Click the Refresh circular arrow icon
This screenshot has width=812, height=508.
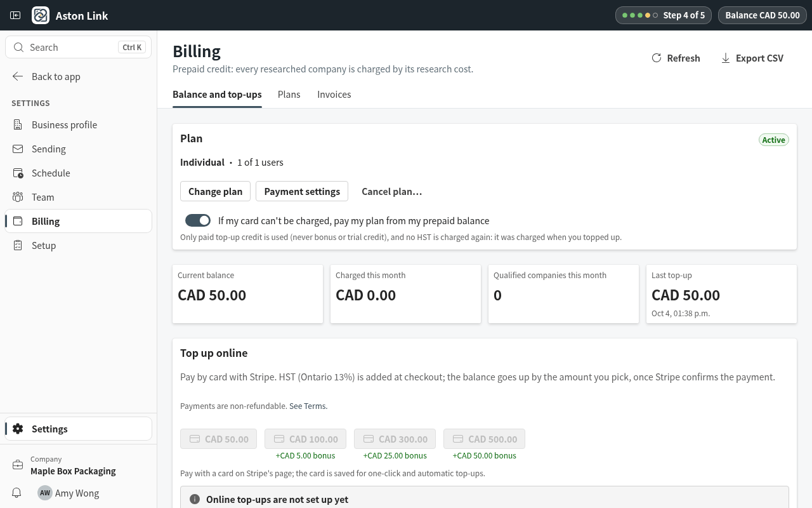point(657,58)
